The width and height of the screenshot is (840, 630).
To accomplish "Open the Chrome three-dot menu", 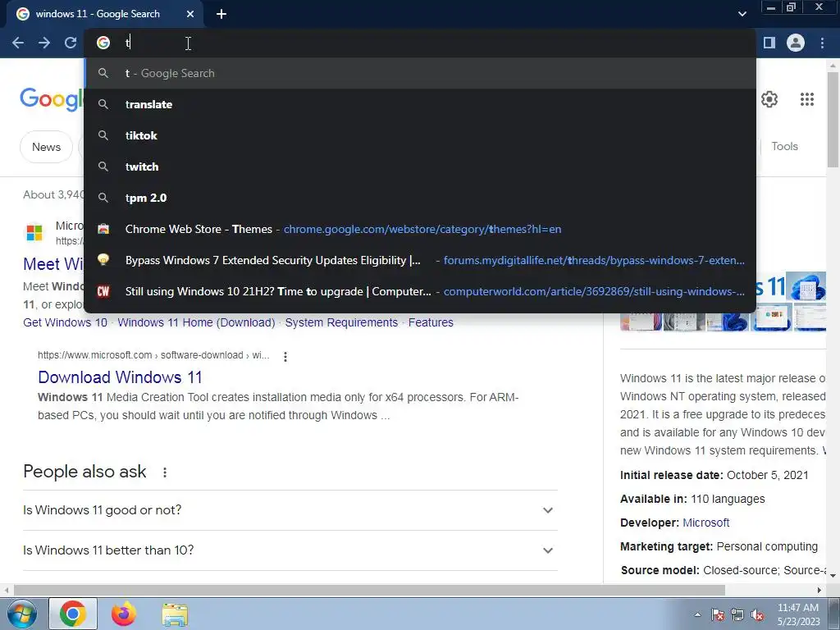I will (x=822, y=43).
